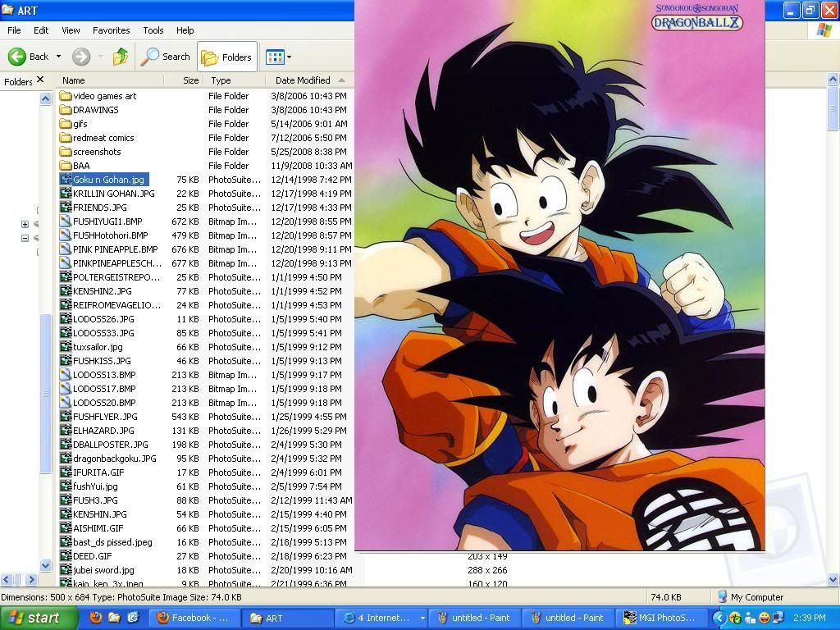The image size is (840, 630).
Task: Click the taskbar clock showing 2:39 PM
Action: coord(810,618)
